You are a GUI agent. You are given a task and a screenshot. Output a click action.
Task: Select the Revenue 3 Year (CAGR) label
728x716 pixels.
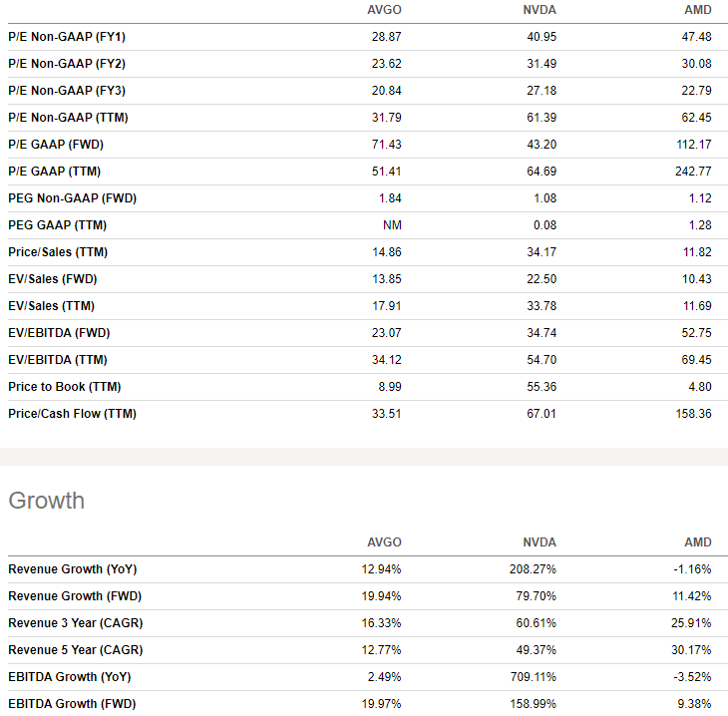[x=75, y=623]
